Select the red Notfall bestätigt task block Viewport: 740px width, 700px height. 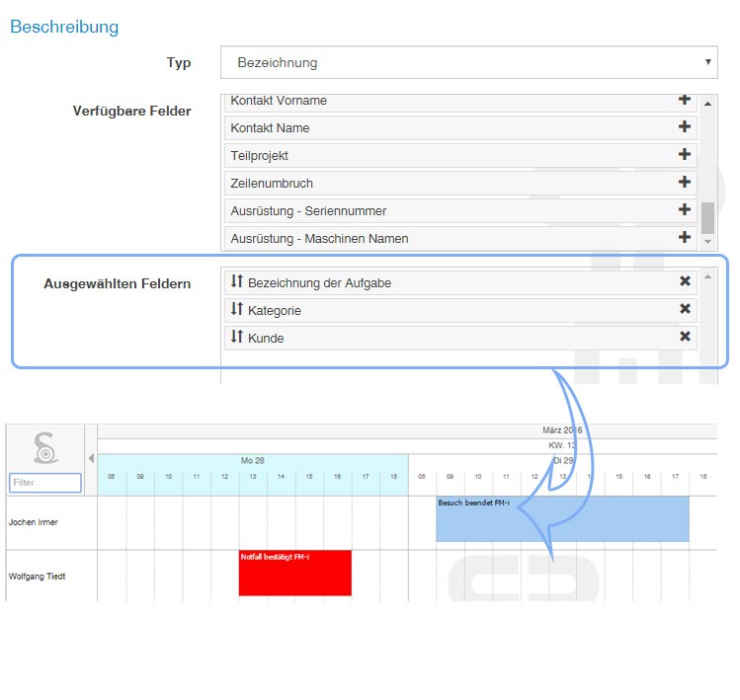click(294, 574)
